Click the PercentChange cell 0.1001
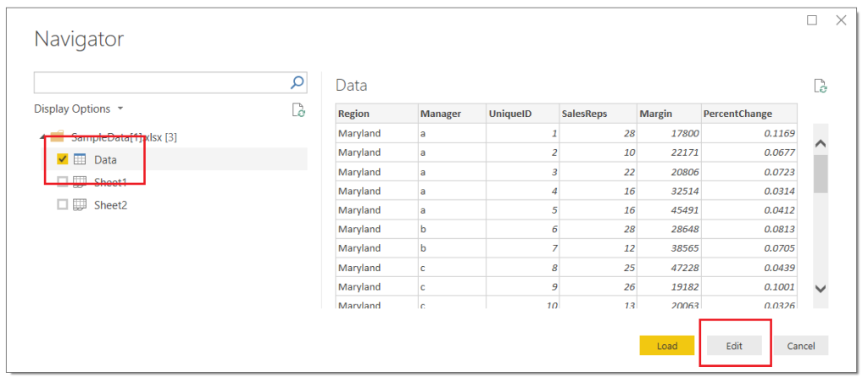The width and height of the screenshot is (868, 383). 749,286
